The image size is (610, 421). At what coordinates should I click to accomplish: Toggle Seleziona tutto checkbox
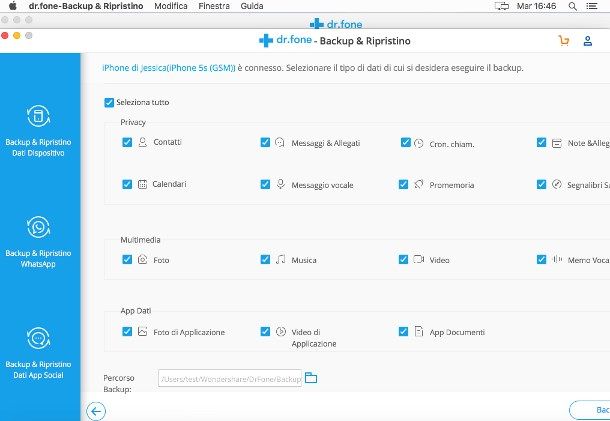pyautogui.click(x=109, y=102)
